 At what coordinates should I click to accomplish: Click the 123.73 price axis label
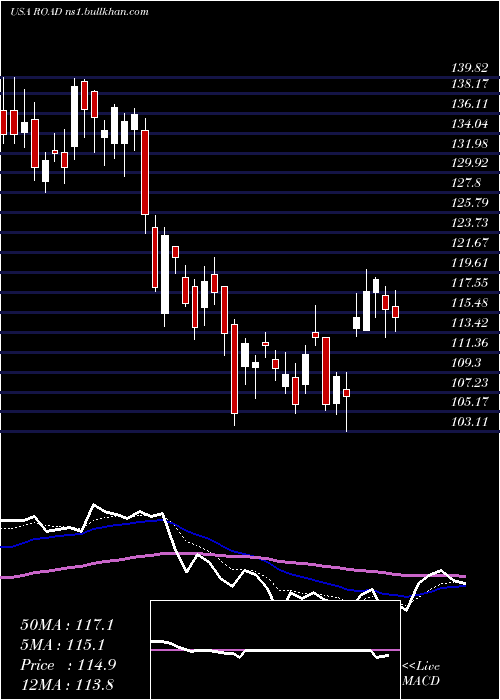point(470,223)
